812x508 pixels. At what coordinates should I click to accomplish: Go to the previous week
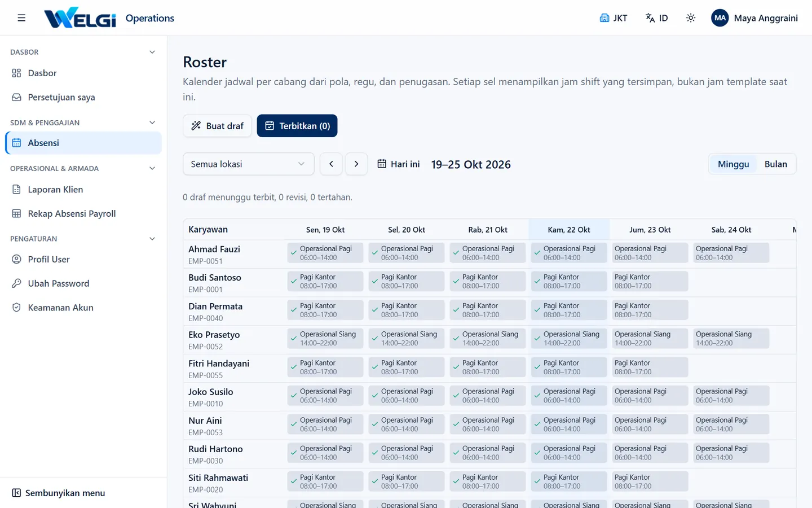pos(331,164)
